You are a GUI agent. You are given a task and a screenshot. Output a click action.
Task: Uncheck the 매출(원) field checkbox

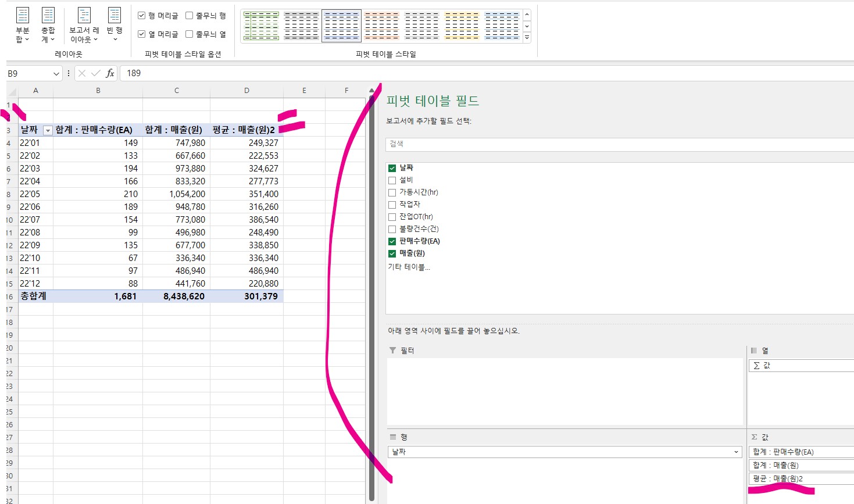tap(392, 253)
